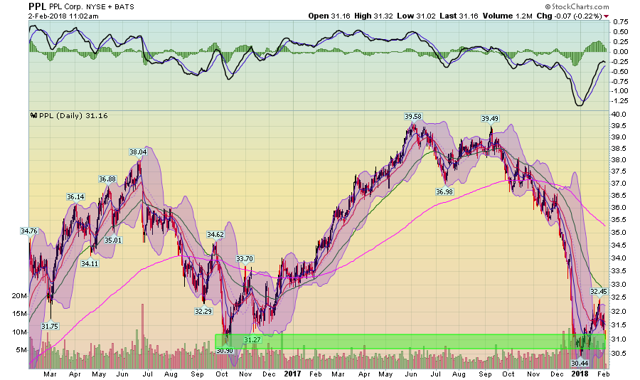This screenshot has width=640, height=380.
Task: Open the StockCharts.com credit link
Action: (x=577, y=7)
